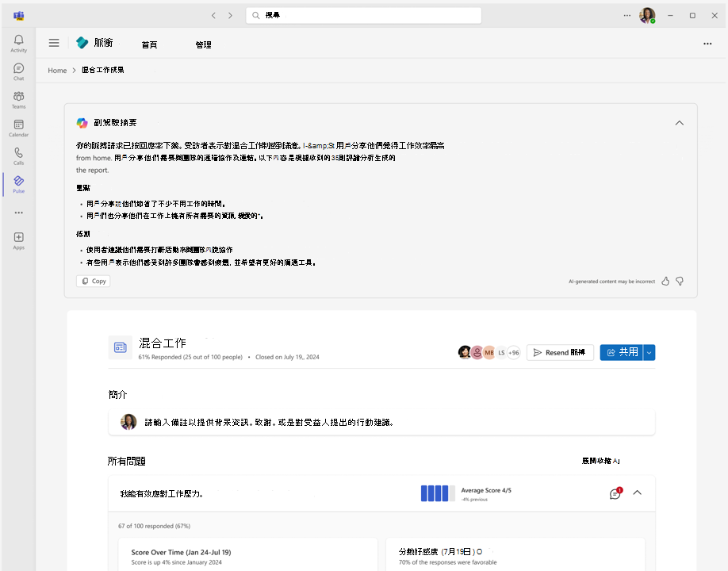Viewport: 728px width, 571px height.
Task: Go back with the left arrow
Action: tap(213, 15)
